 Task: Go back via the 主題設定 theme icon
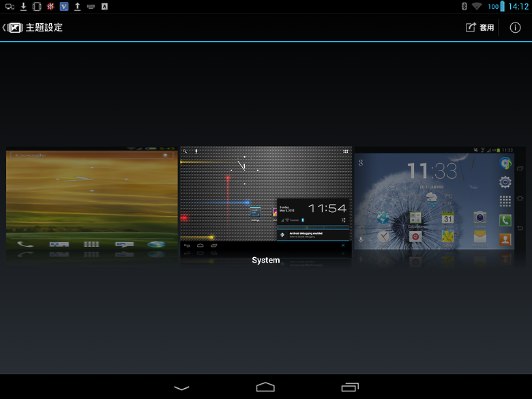click(13, 27)
